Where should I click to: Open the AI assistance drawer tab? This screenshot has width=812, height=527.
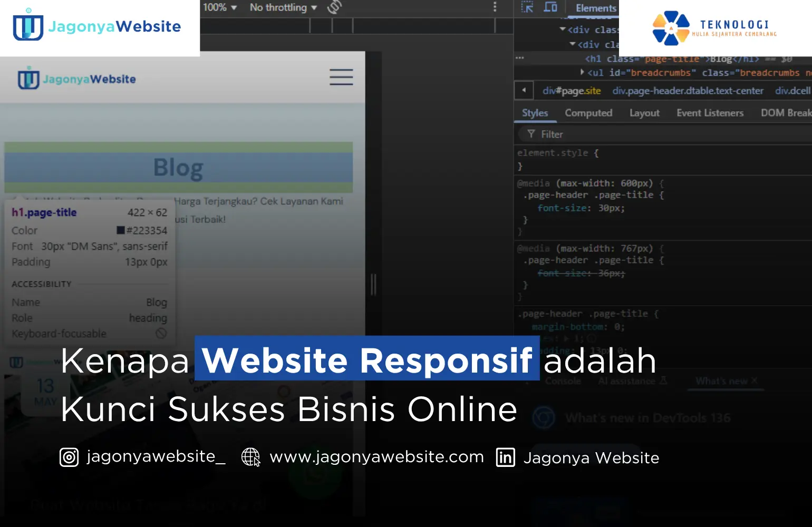pyautogui.click(x=632, y=381)
